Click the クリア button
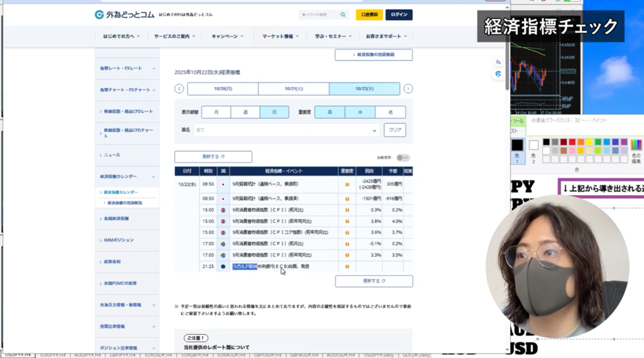 (x=394, y=130)
